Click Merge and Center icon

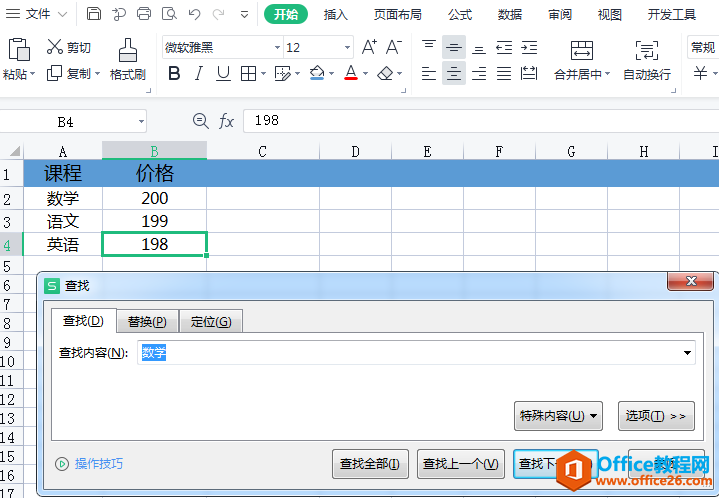coord(581,50)
